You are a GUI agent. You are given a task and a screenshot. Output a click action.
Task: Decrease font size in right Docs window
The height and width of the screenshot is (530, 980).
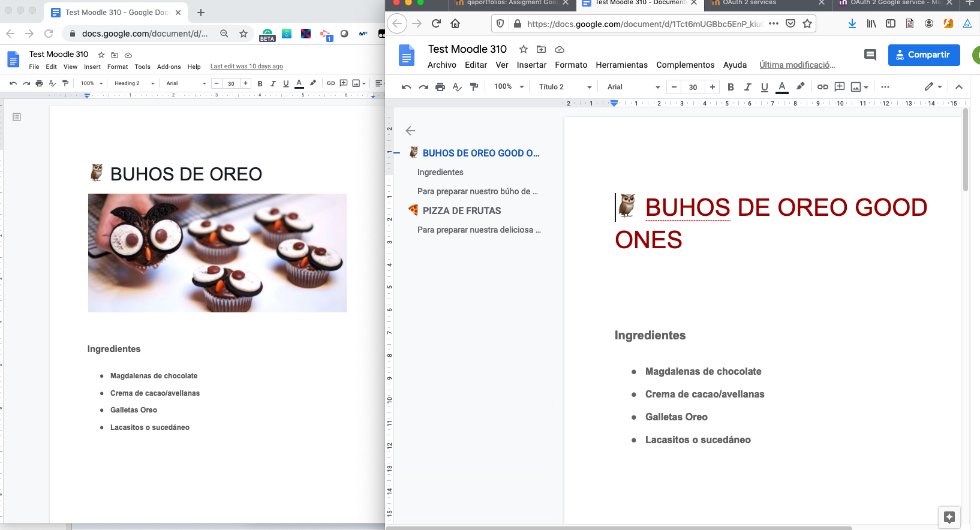tap(674, 87)
